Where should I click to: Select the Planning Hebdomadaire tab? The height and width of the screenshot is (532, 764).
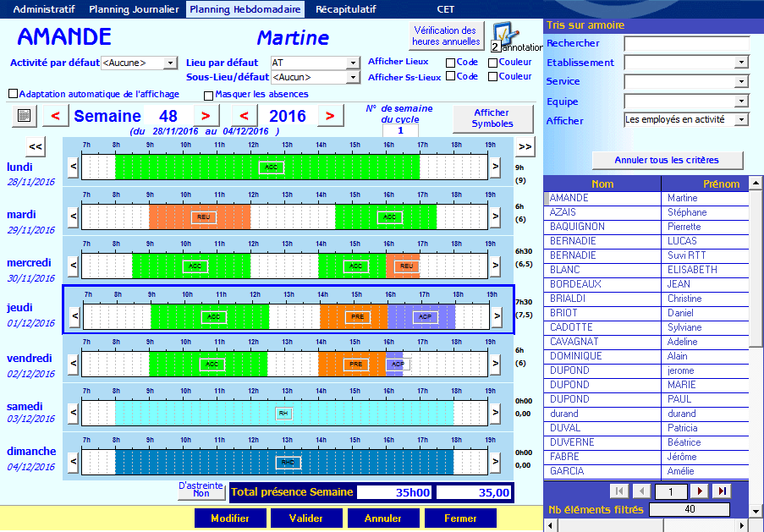point(245,9)
